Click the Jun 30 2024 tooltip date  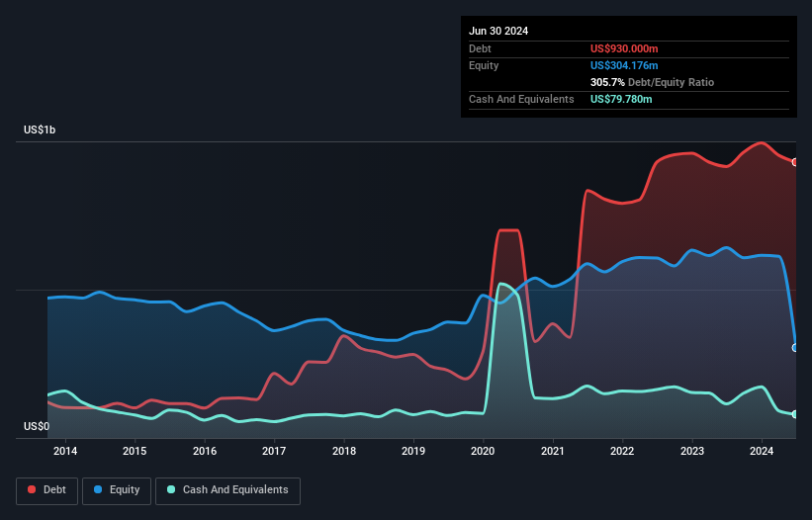(x=498, y=31)
